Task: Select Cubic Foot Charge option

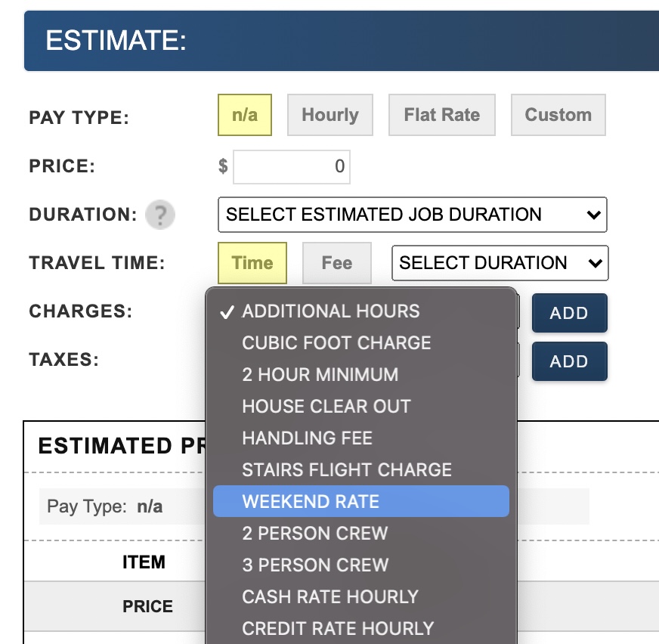Action: [x=361, y=343]
